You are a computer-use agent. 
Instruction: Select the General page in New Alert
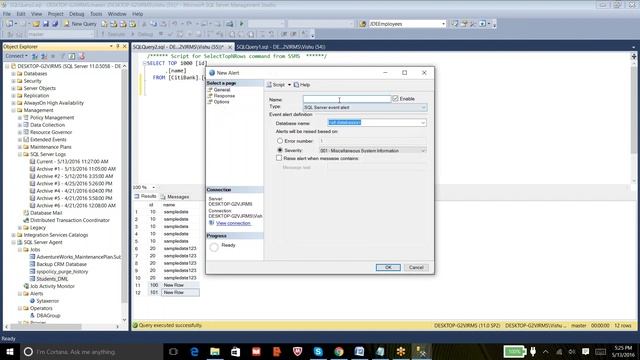tap(222, 89)
